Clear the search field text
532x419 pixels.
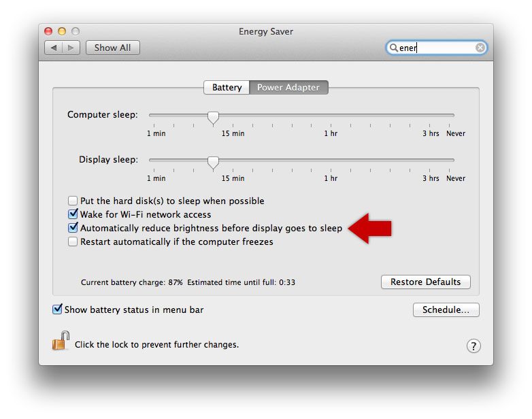[480, 48]
